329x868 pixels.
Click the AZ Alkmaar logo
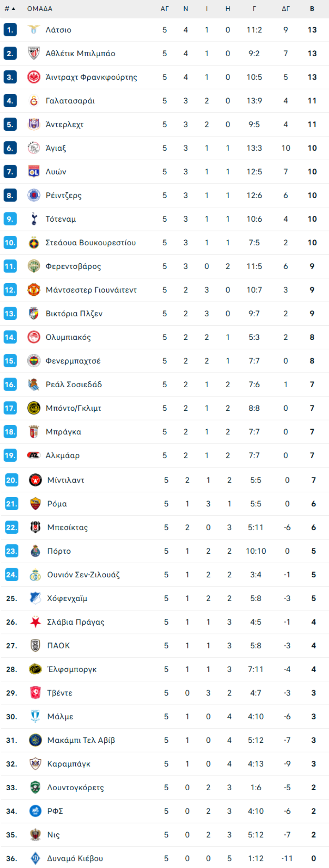pos(34,455)
